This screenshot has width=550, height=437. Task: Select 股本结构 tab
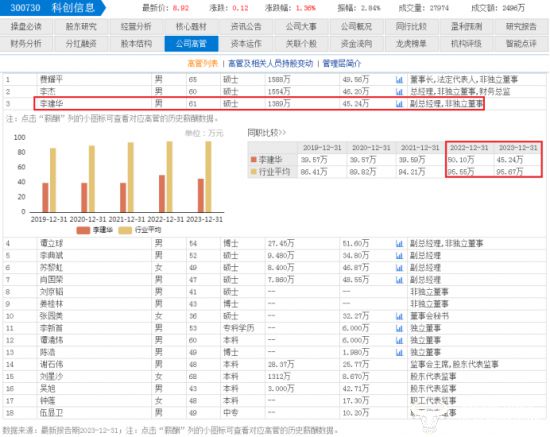(x=136, y=44)
